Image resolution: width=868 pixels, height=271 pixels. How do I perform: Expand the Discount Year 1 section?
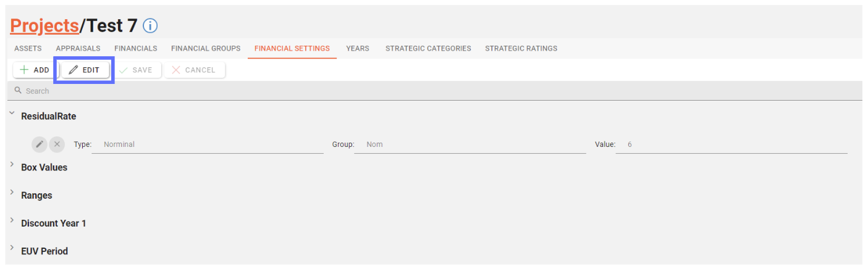12,220
